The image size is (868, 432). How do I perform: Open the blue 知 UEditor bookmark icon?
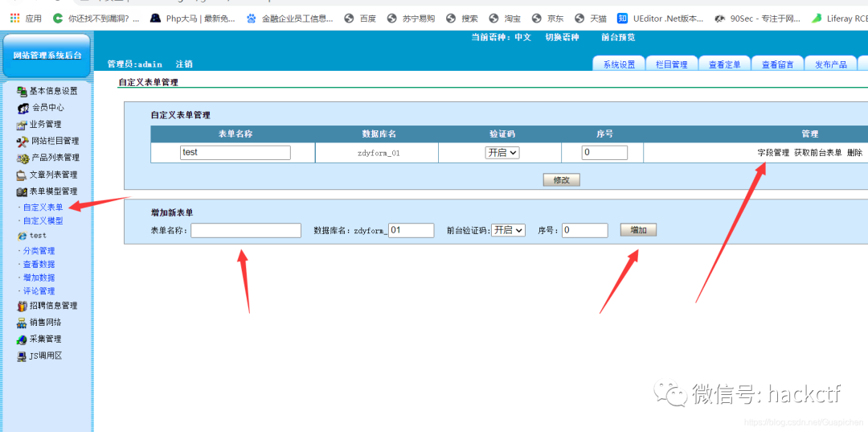tap(622, 19)
